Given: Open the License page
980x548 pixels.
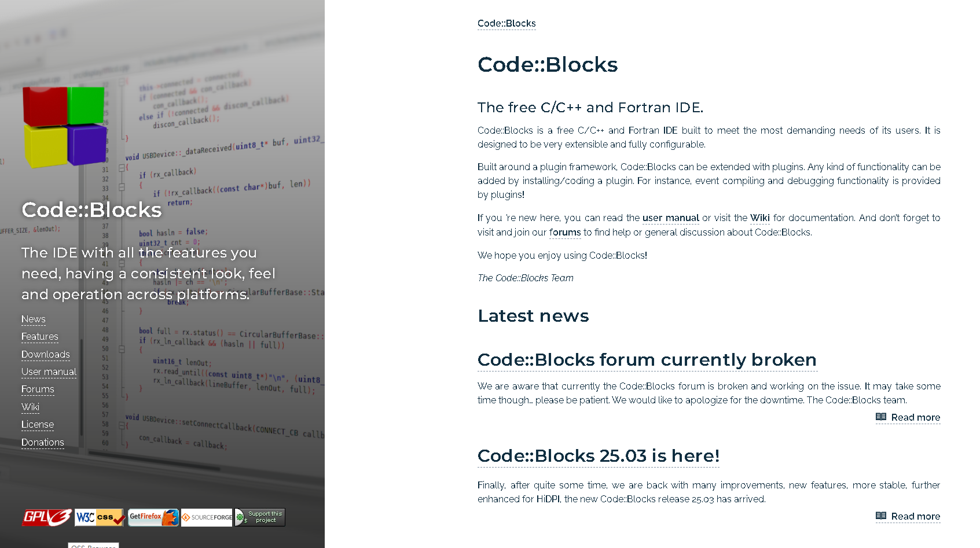Looking at the screenshot, I should [38, 425].
